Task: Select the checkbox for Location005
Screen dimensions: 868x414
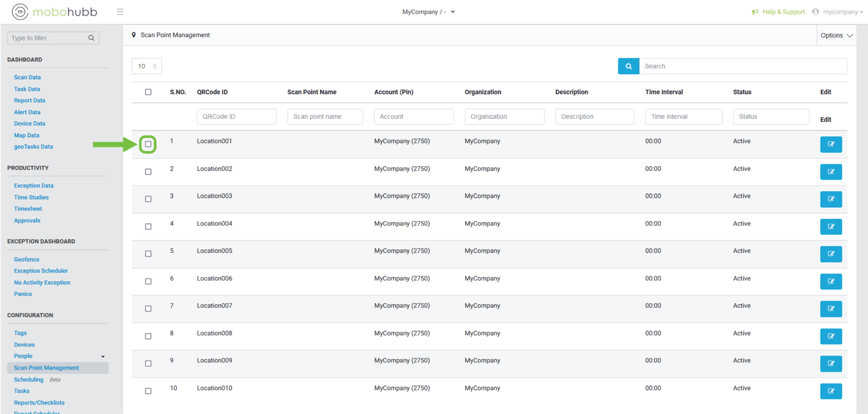Action: 148,254
